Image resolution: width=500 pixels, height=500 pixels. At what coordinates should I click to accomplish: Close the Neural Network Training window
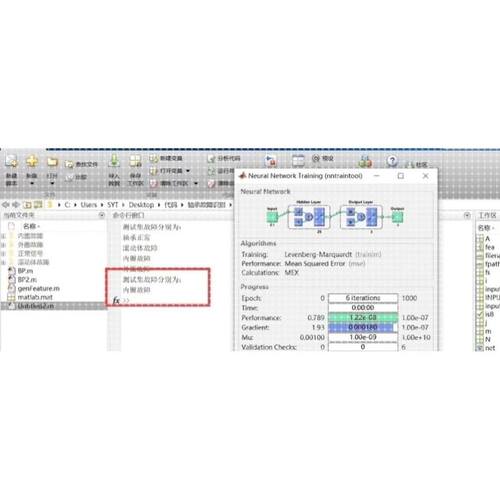tap(426, 176)
